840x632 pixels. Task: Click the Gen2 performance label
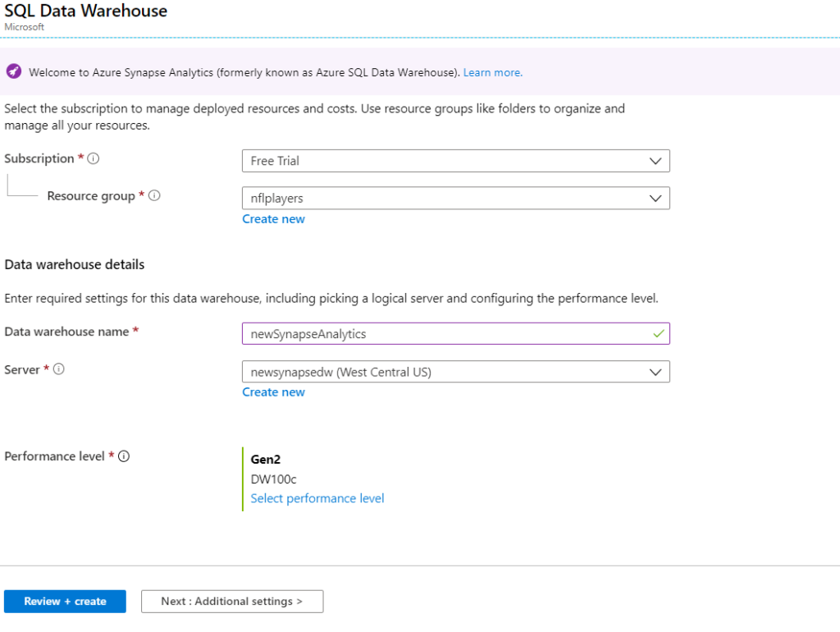[x=266, y=460]
